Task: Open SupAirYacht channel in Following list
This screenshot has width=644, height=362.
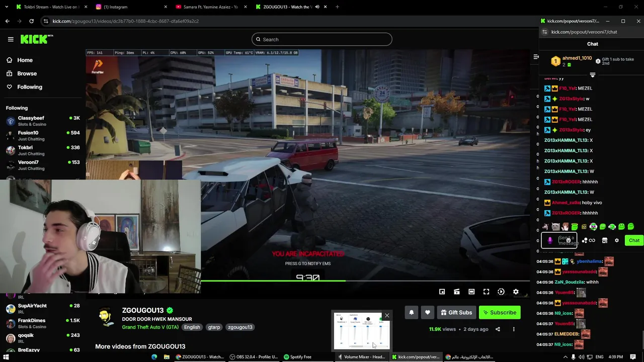Action: tap(43, 308)
